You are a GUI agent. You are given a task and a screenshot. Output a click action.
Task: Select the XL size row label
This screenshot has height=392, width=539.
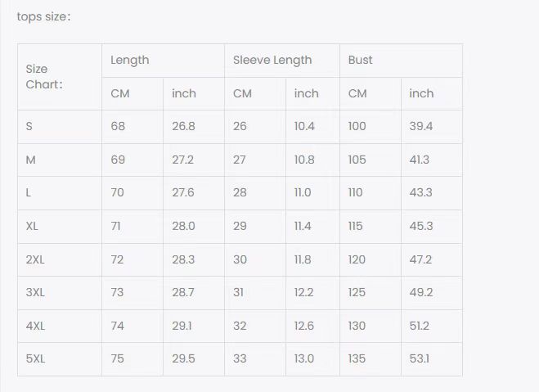(x=33, y=226)
